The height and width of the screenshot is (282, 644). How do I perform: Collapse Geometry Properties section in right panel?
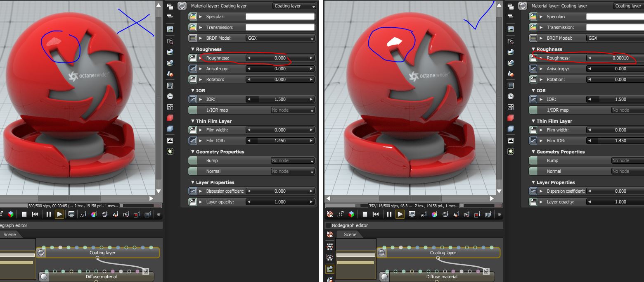533,152
